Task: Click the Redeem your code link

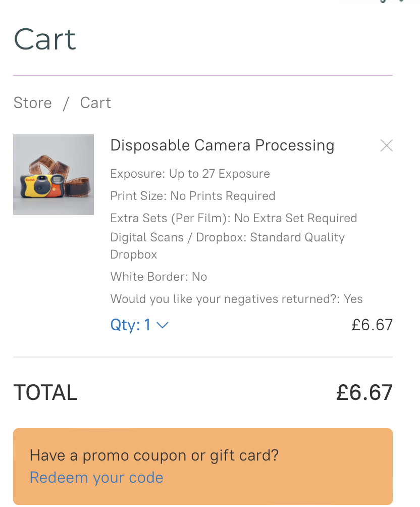Action: pyautogui.click(x=96, y=478)
